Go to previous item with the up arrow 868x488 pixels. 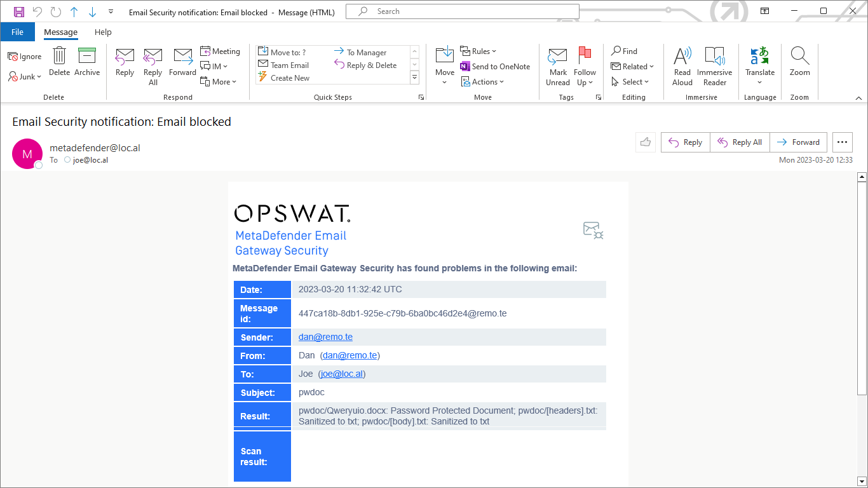click(x=74, y=11)
